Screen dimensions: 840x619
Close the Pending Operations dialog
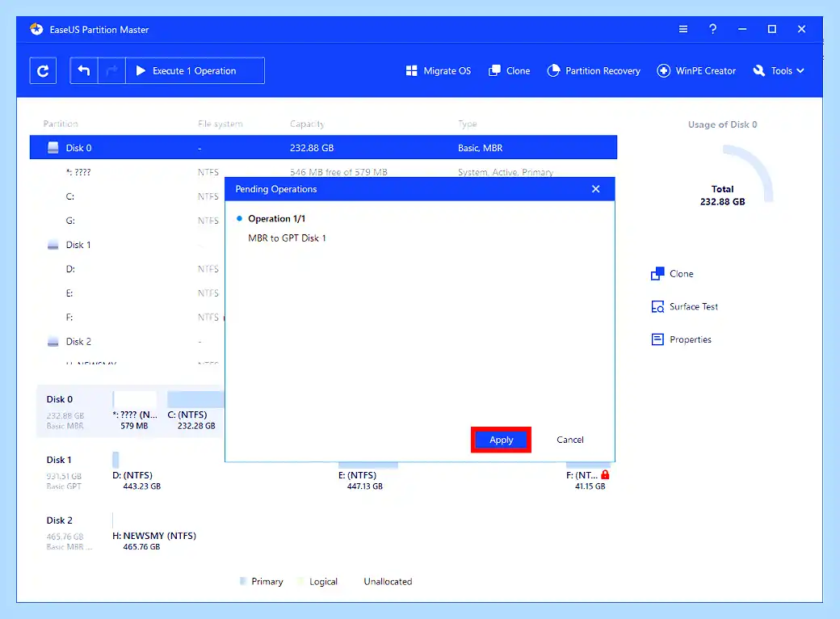pos(596,189)
